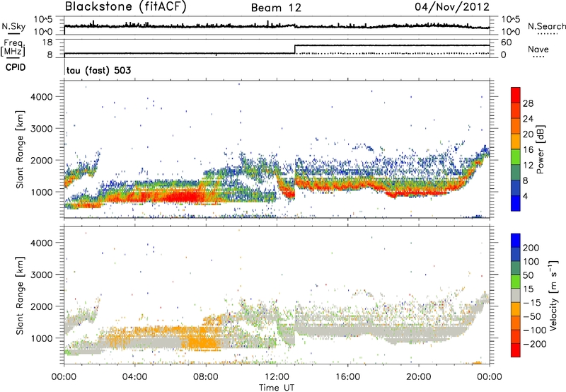The width and height of the screenshot is (566, 392).
Task: Click the velocity panel 'Slant Range [km]' label
Action: click(20, 296)
